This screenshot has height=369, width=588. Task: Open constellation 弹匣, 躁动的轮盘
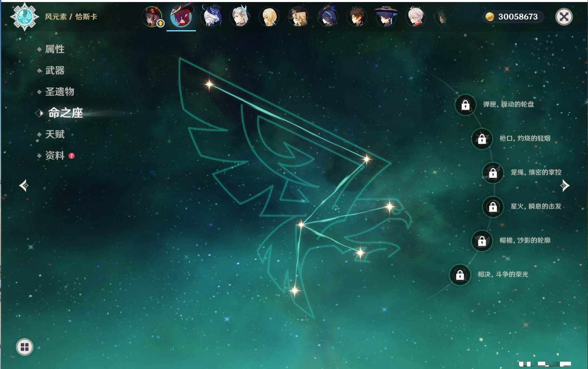(509, 104)
